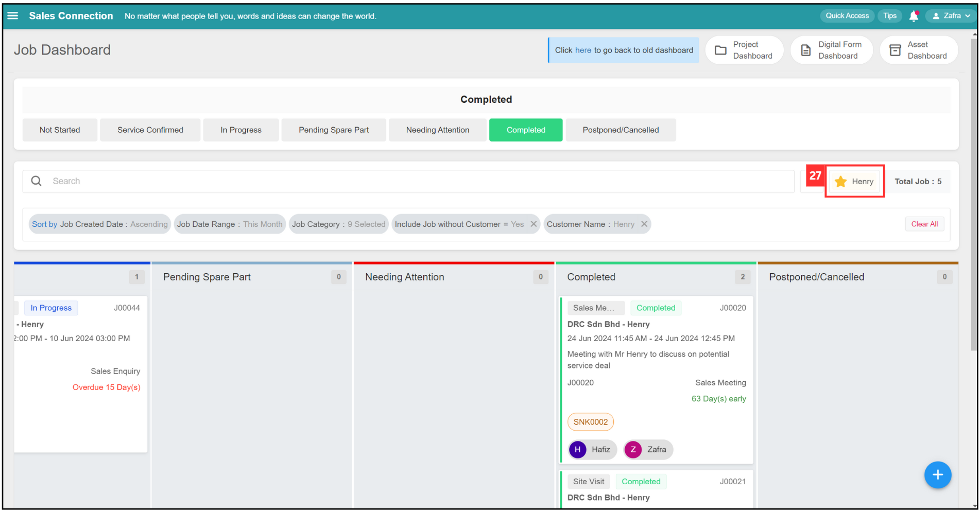The height and width of the screenshot is (513, 980).
Task: Click job number J00044
Action: coord(127,308)
